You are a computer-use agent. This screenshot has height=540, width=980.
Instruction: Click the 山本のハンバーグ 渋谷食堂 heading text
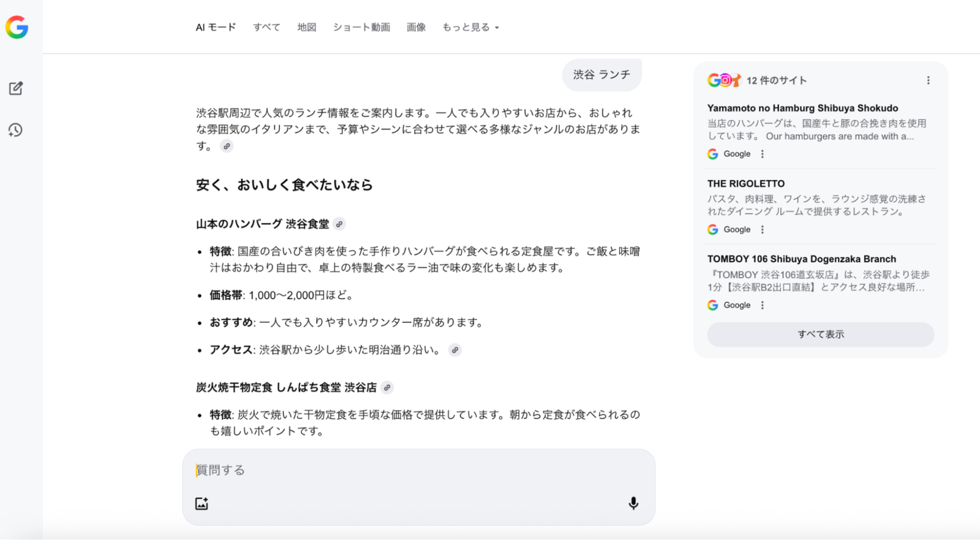coord(263,224)
